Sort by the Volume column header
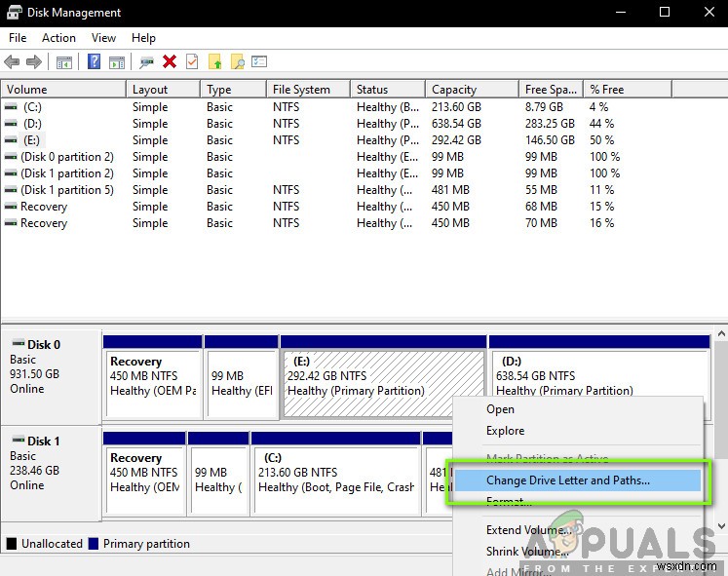 63,89
